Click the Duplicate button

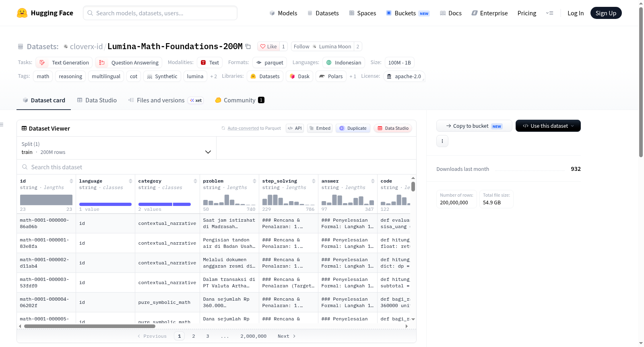click(x=353, y=128)
